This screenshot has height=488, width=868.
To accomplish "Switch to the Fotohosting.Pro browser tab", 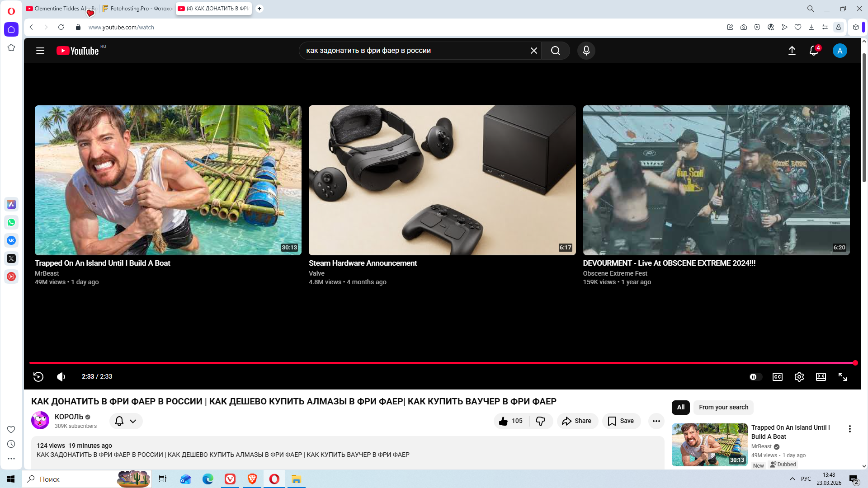I will [137, 9].
